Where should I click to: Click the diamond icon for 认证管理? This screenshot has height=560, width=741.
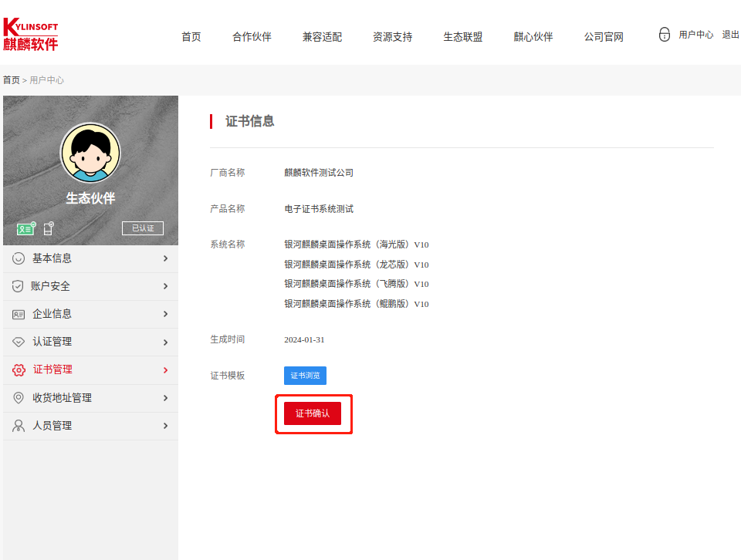(x=19, y=342)
